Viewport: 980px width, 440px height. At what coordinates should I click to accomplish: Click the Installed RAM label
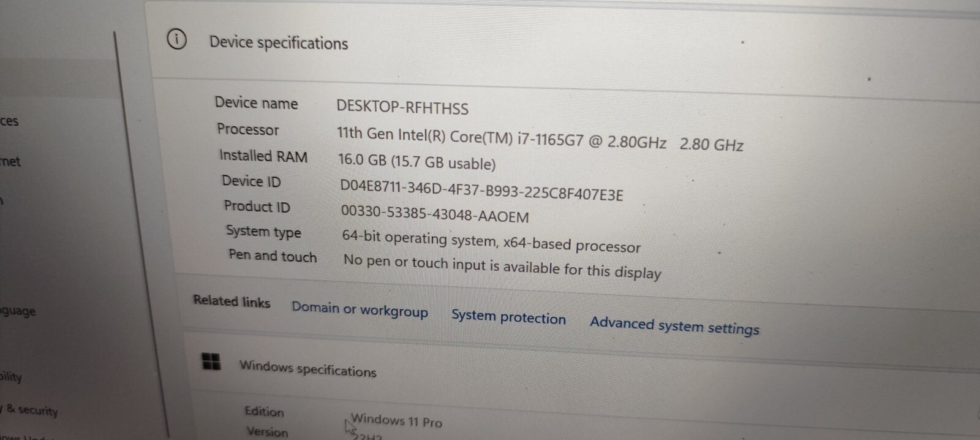pyautogui.click(x=263, y=156)
